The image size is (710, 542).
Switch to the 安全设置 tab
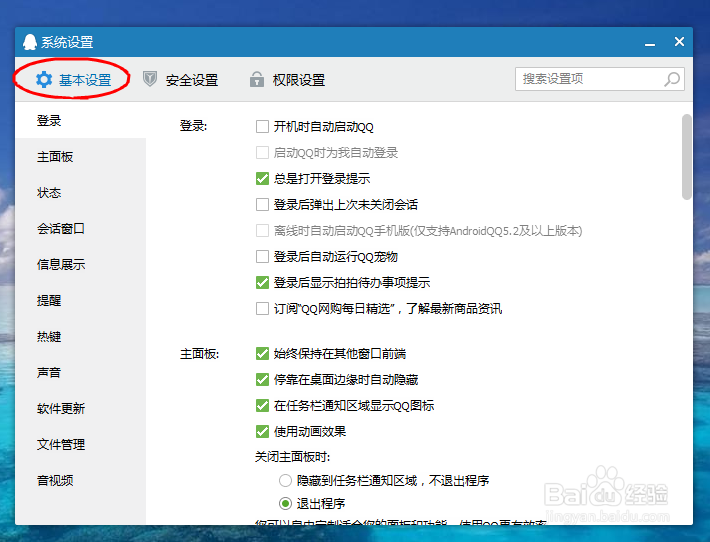pos(181,80)
